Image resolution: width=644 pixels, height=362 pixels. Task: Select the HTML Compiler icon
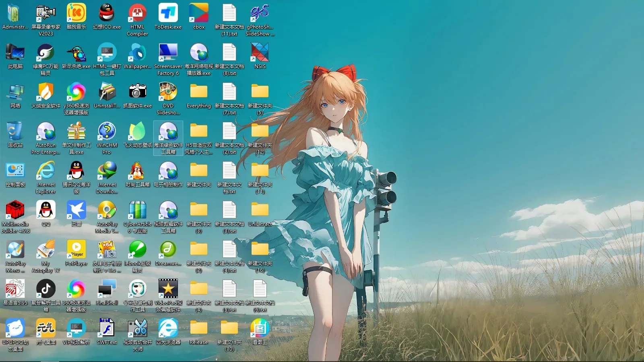[138, 13]
